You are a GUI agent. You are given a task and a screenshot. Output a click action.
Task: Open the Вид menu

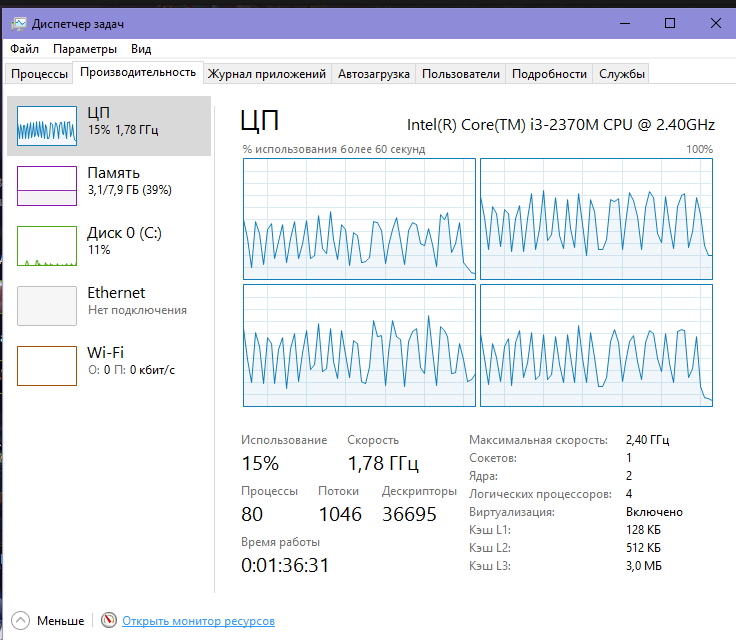[141, 49]
